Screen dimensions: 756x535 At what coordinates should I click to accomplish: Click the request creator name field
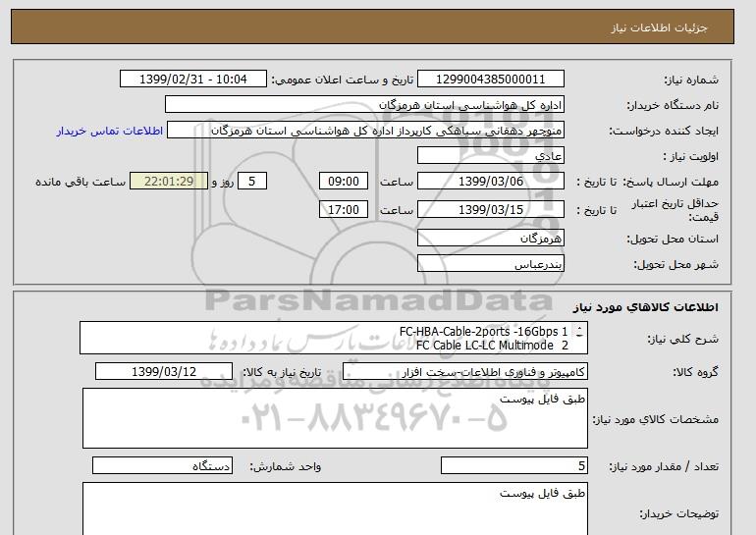pyautogui.click(x=365, y=131)
